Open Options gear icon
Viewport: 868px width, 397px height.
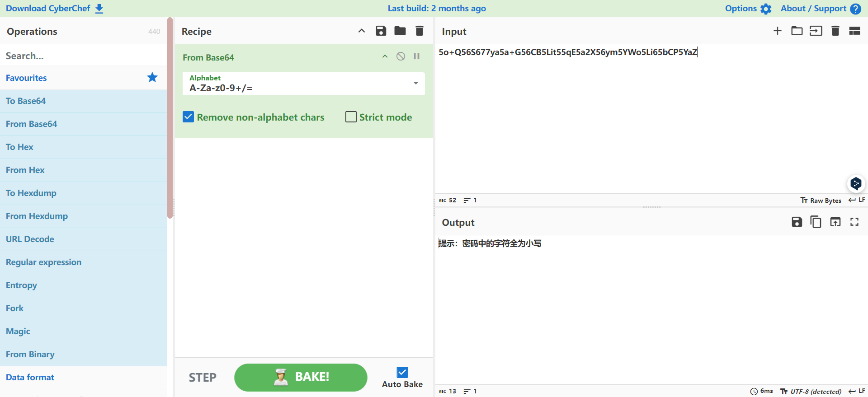coord(766,9)
